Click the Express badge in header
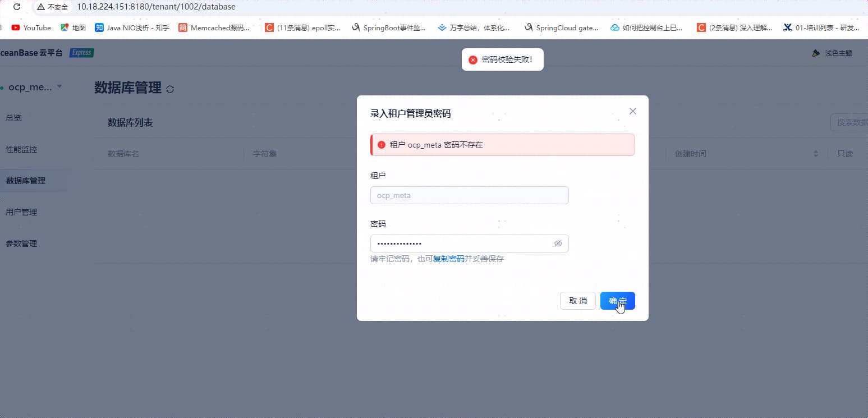The width and height of the screenshot is (868, 418). click(82, 53)
